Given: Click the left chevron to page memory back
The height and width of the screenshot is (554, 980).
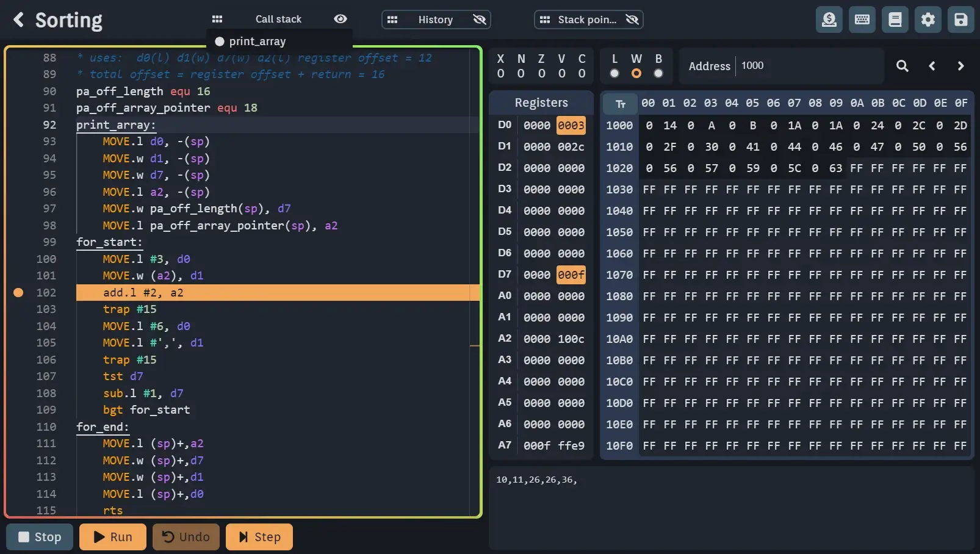Looking at the screenshot, I should click(x=932, y=66).
